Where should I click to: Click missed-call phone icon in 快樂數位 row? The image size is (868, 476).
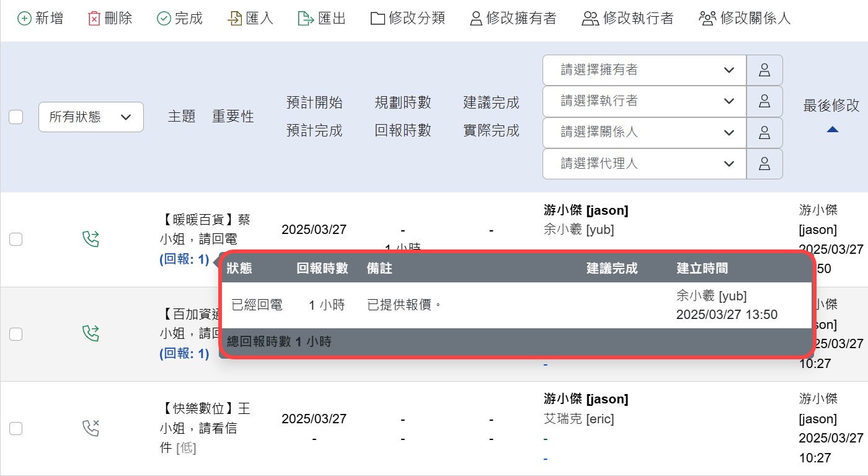click(x=91, y=428)
